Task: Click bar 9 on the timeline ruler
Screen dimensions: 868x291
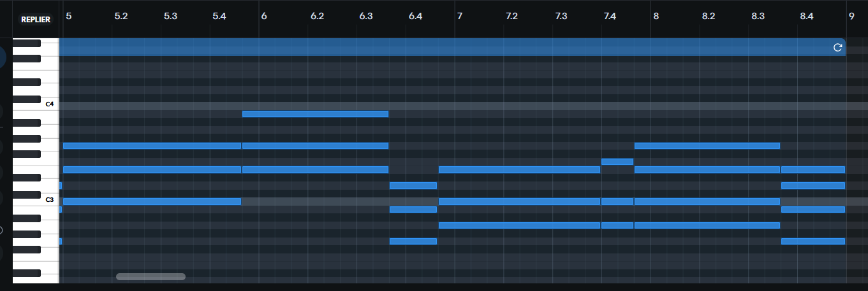Action: (851, 16)
